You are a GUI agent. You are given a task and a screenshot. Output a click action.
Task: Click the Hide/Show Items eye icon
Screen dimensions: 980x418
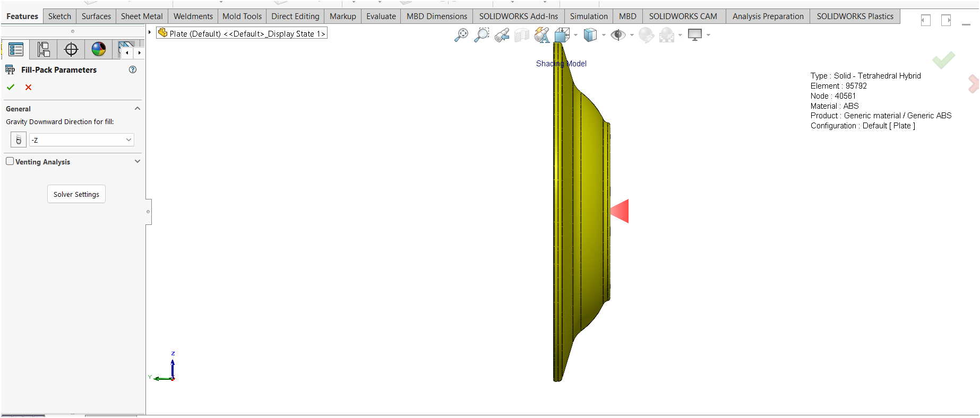(x=618, y=35)
